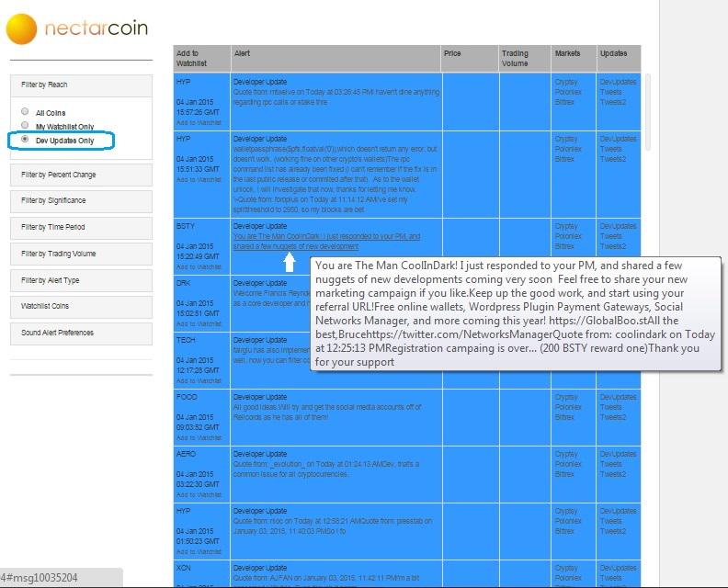Open Poloniex market in HYP 01:50:23 row
This screenshot has width=728, height=588.
pos(568,521)
